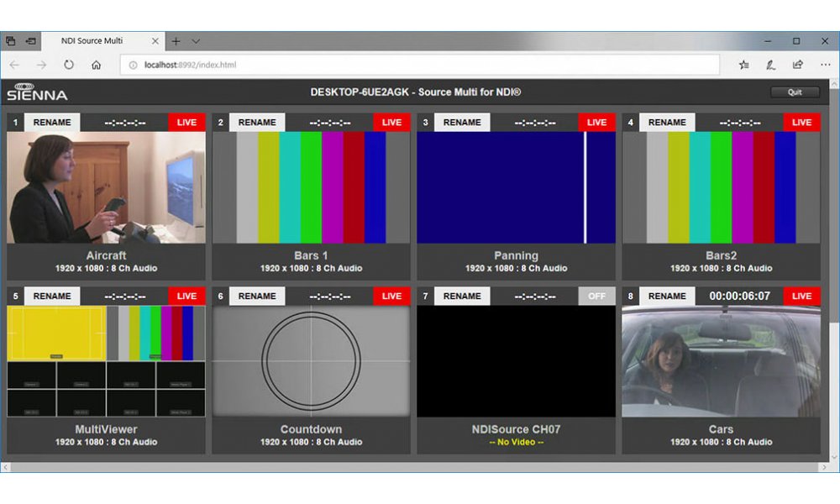Turn on channel 7 using the OFF toggle

coord(596,297)
